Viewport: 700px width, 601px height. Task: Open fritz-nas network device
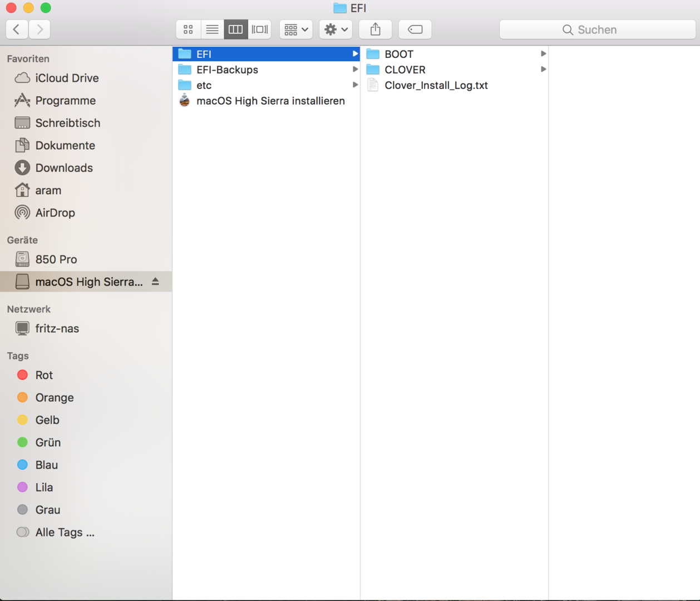pos(86,328)
